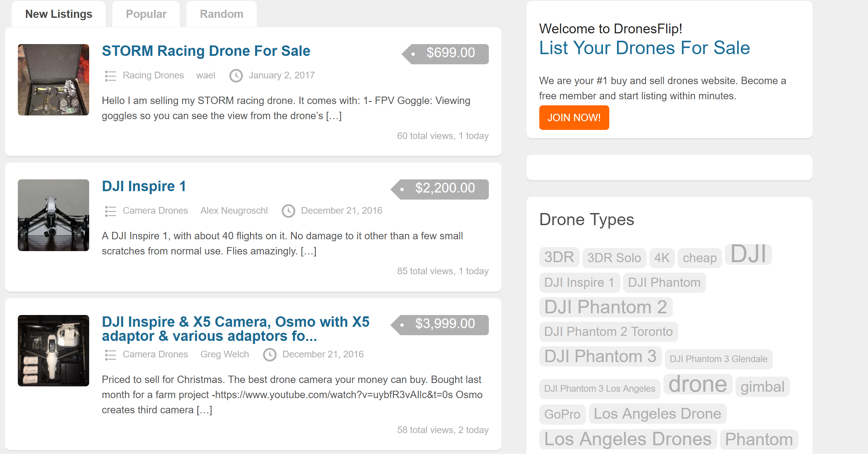Open the DJI Inspire 1 listing title
868x454 pixels.
click(144, 186)
